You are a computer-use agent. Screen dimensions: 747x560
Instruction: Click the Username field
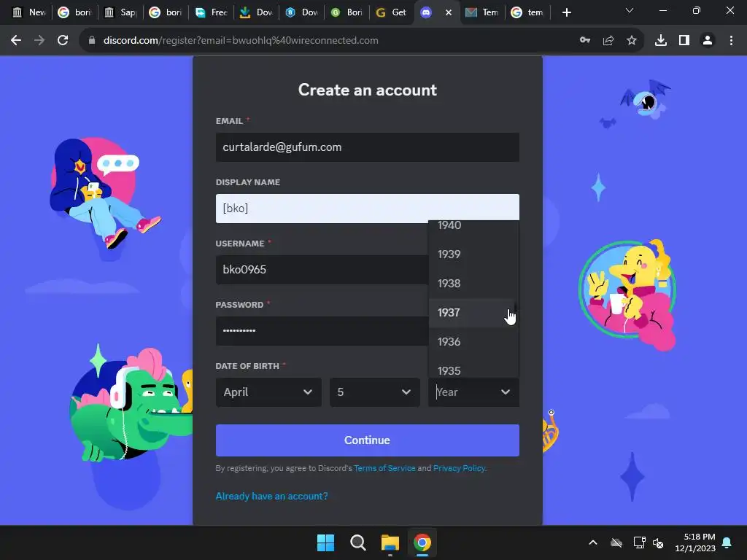pos(322,270)
